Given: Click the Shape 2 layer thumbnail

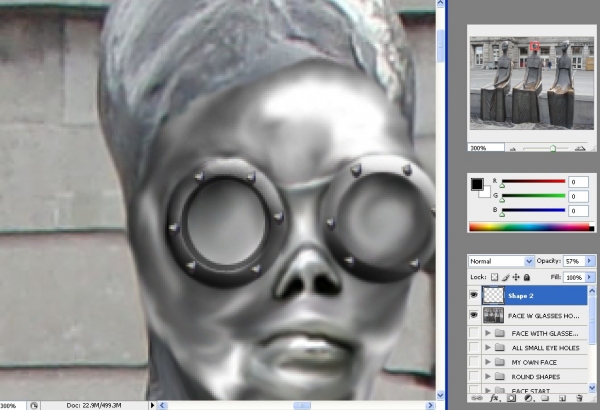Looking at the screenshot, I should [493, 296].
